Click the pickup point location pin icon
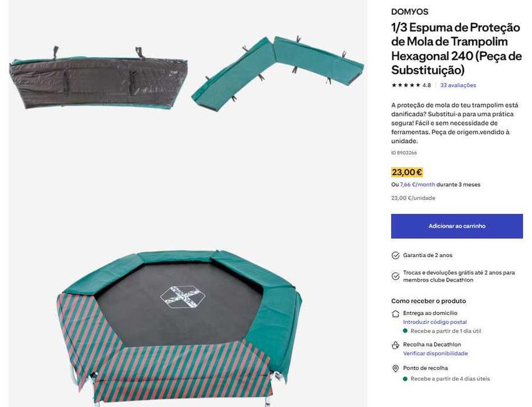 click(395, 369)
